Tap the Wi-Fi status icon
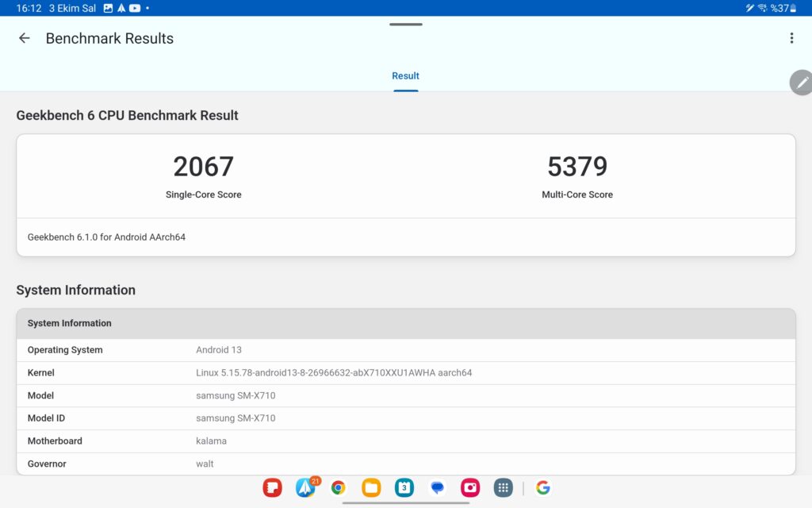Viewport: 812px width, 508px height. click(x=762, y=8)
